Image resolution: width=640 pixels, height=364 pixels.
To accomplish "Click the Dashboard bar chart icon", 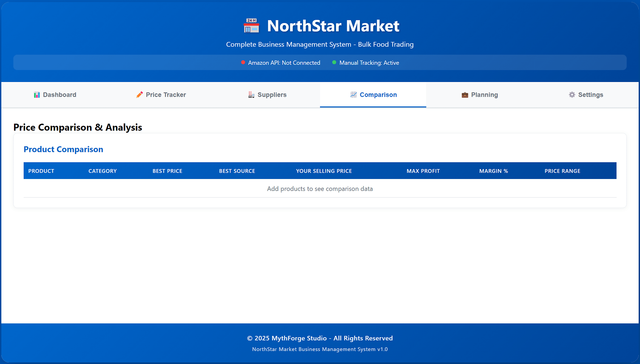I will [x=37, y=95].
